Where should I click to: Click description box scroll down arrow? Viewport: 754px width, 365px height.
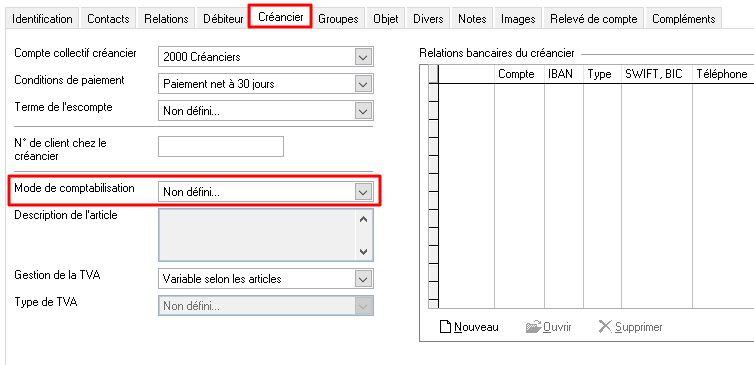pyautogui.click(x=364, y=251)
